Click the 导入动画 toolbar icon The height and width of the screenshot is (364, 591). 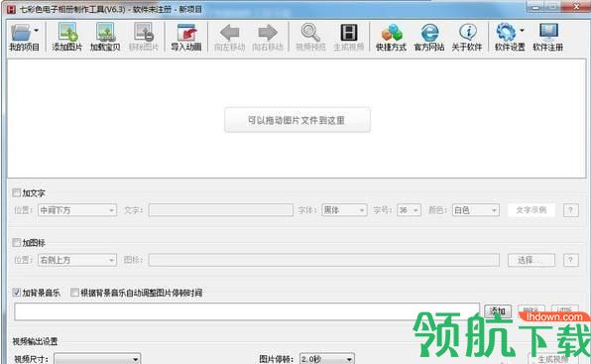(x=186, y=33)
